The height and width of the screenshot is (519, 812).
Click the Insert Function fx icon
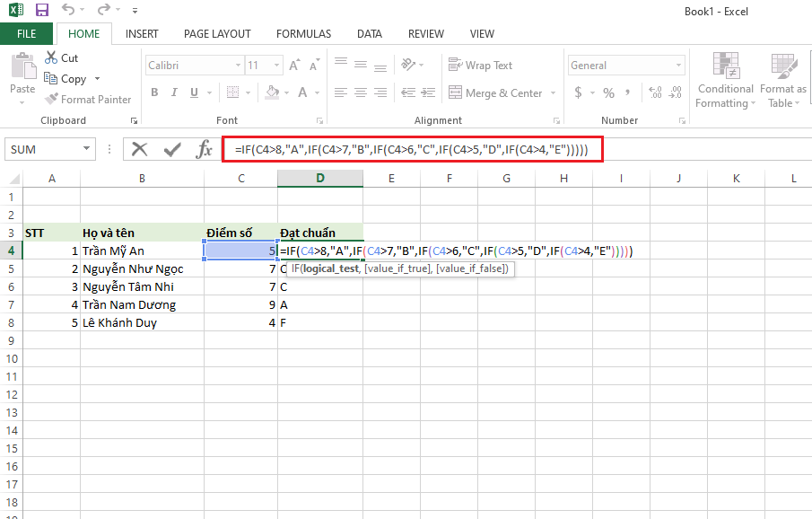[x=203, y=149]
